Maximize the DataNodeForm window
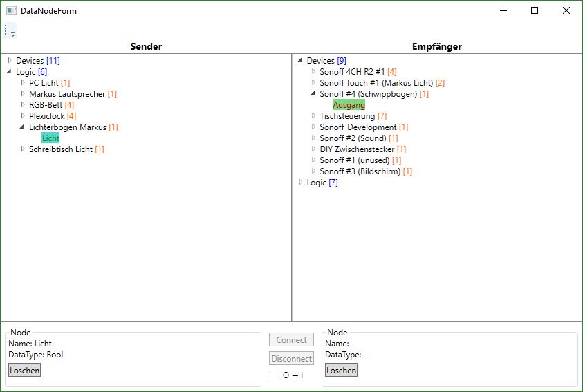The image size is (583, 392). click(535, 10)
